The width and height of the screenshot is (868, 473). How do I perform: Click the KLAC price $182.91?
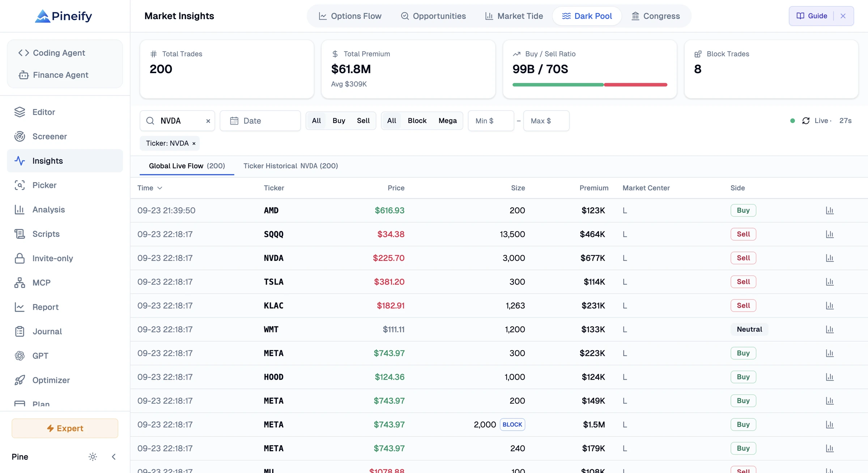(x=391, y=305)
